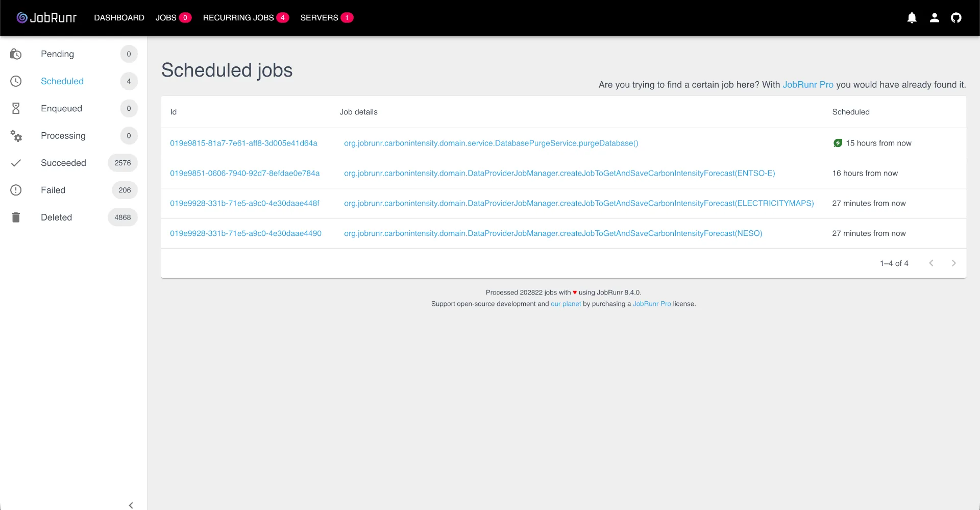This screenshot has height=510, width=980.
Task: Click '27 minutes from now' in NESO row
Action: tap(869, 233)
